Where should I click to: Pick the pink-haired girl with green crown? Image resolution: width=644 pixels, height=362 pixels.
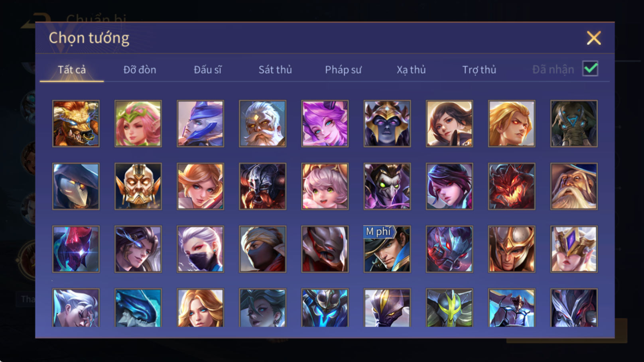138,124
